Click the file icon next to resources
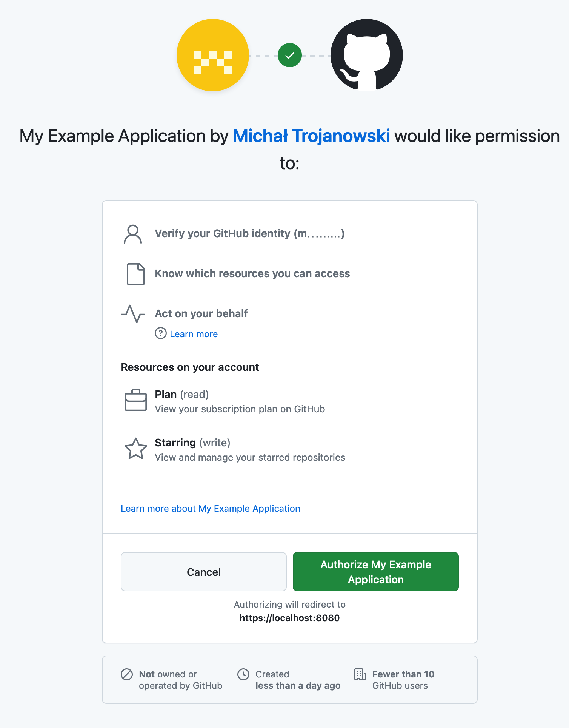 pyautogui.click(x=136, y=274)
